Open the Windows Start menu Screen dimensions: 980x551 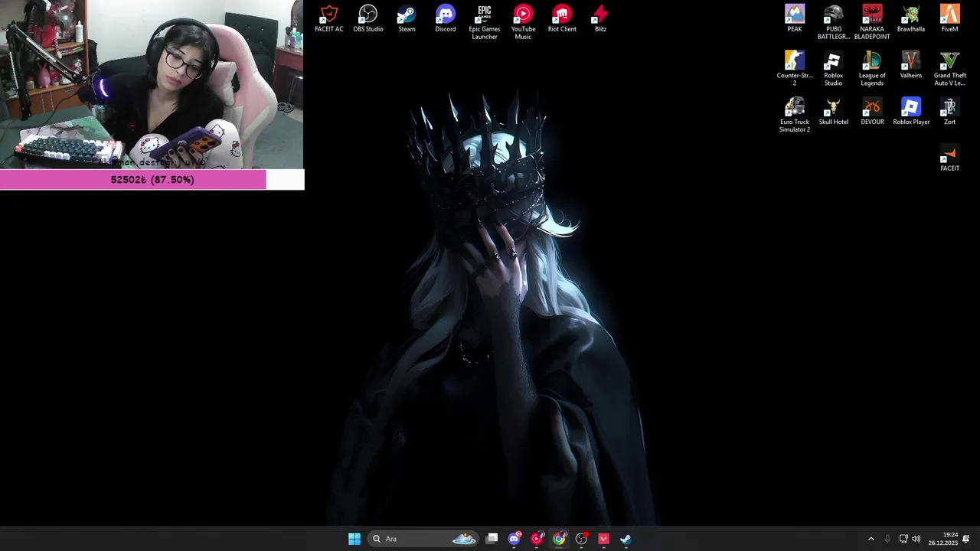[354, 539]
